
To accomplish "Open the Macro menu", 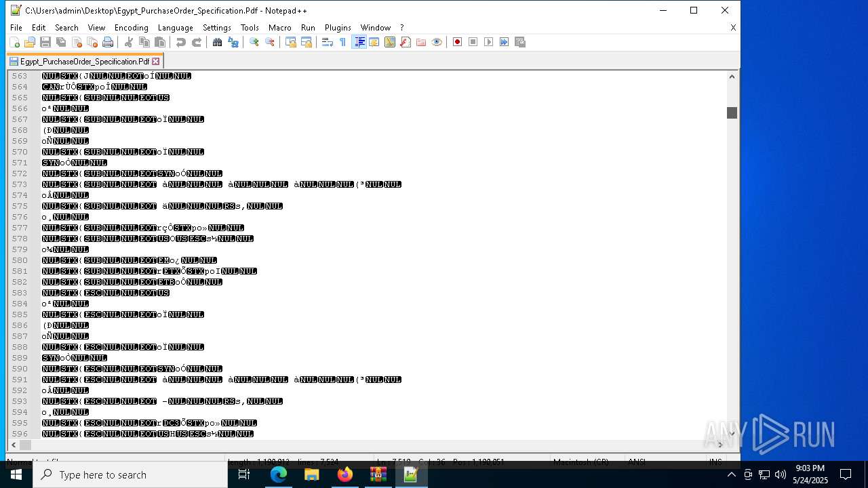I will pyautogui.click(x=280, y=28).
